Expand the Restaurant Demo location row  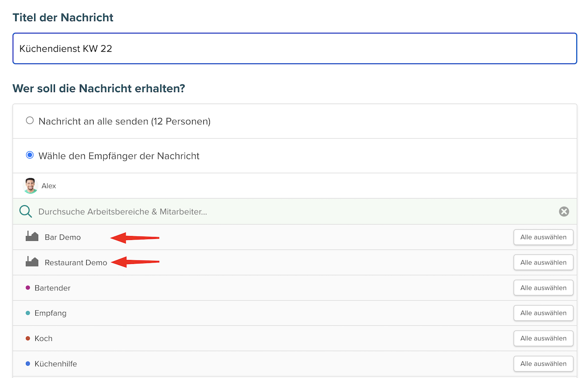point(76,262)
